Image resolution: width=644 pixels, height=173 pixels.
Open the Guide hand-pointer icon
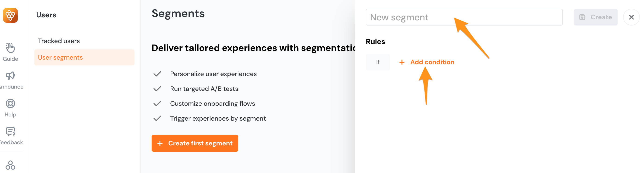[x=10, y=48]
